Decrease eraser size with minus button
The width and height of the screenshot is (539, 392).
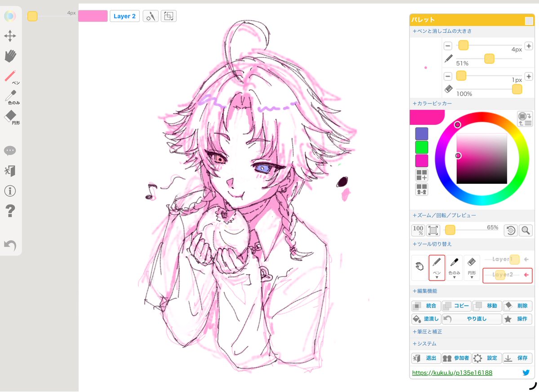click(x=448, y=76)
